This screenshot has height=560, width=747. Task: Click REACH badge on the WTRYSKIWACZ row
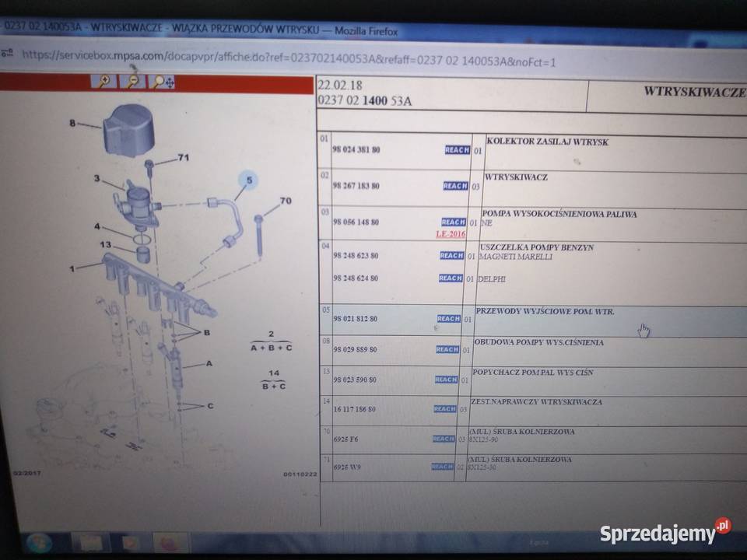click(455, 186)
